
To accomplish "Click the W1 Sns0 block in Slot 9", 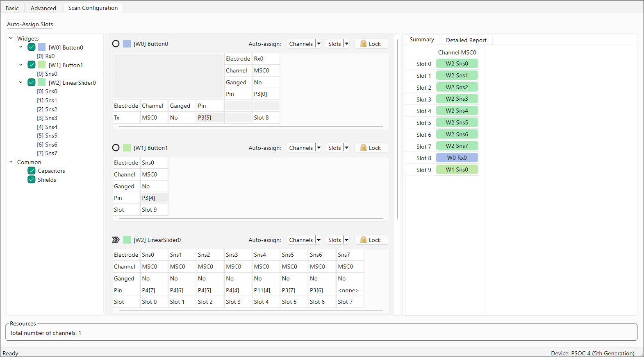I will (457, 169).
